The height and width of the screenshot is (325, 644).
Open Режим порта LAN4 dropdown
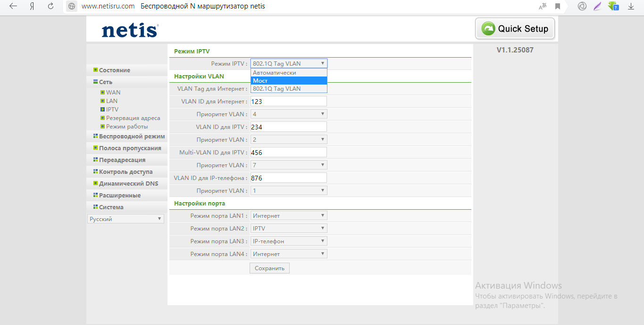289,254
